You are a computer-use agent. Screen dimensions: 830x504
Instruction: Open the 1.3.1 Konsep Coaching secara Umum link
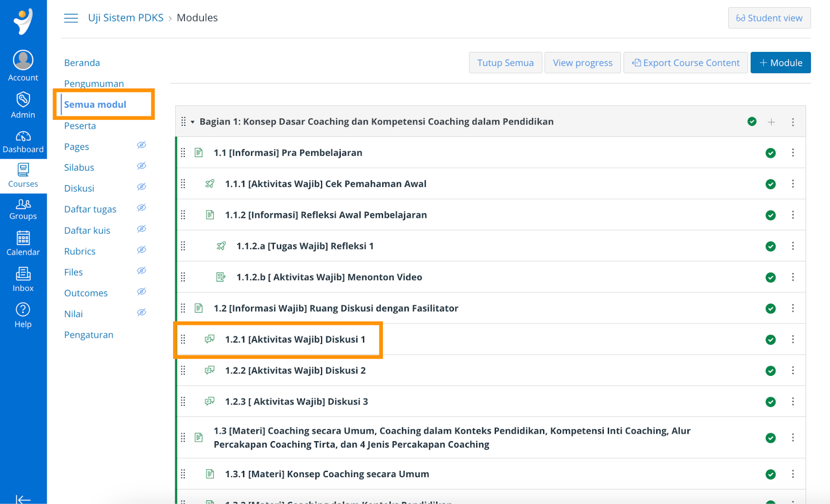[327, 474]
